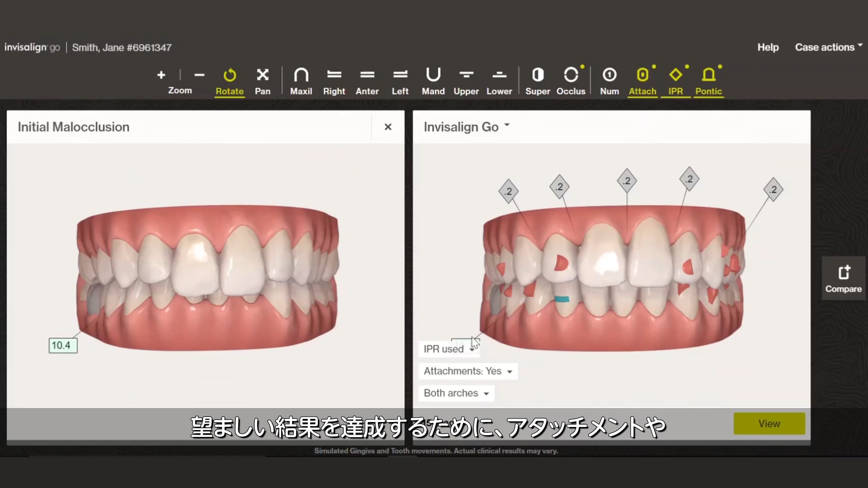The width and height of the screenshot is (868, 488).
Task: Close the Initial Malocclusion panel
Action: [388, 127]
